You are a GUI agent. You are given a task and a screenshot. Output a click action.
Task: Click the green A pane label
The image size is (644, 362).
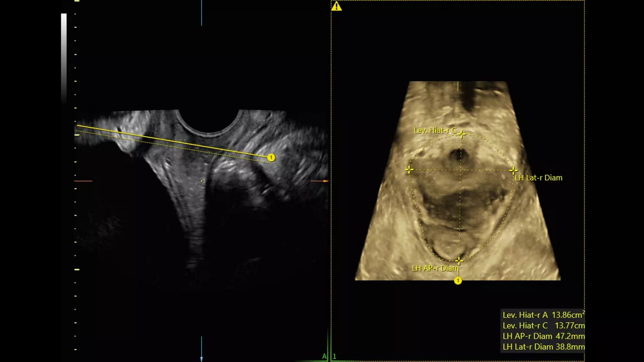coord(325,356)
